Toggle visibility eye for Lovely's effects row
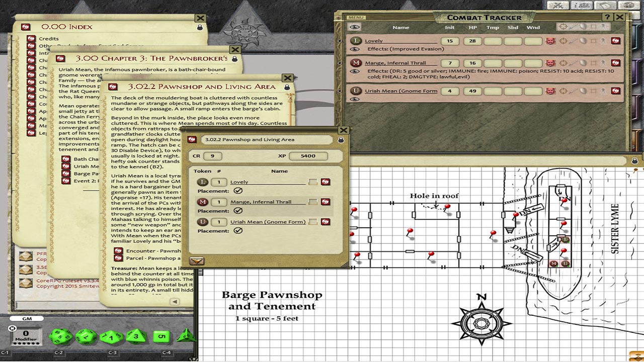The image size is (644, 362). pyautogui.click(x=354, y=49)
